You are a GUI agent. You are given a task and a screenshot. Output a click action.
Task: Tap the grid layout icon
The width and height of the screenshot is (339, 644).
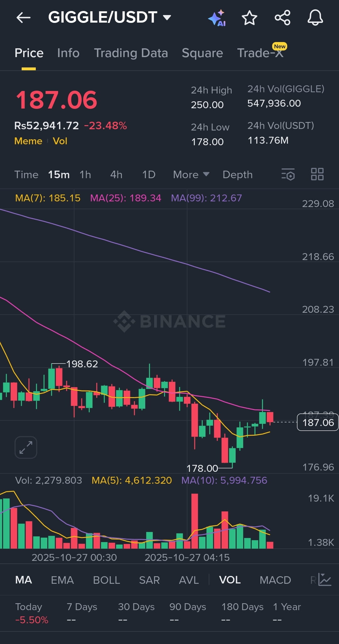tap(317, 174)
